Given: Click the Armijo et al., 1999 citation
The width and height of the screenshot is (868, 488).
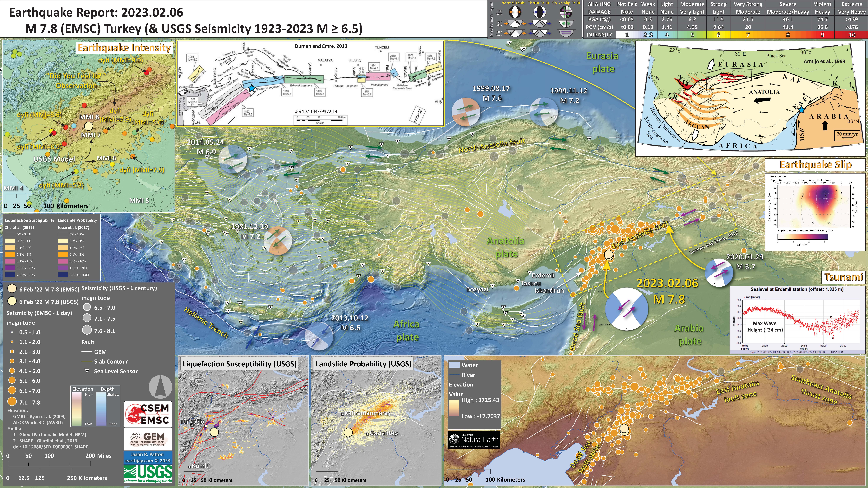Looking at the screenshot, I should (x=824, y=61).
